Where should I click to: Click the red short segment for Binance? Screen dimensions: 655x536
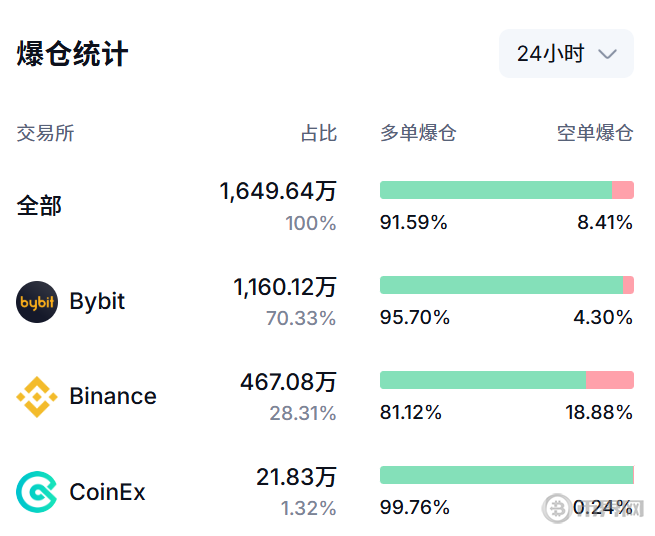pyautogui.click(x=609, y=380)
